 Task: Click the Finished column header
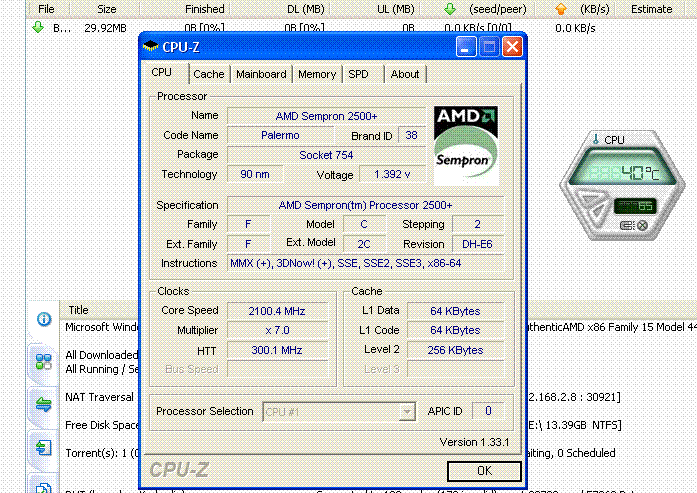pos(204,9)
